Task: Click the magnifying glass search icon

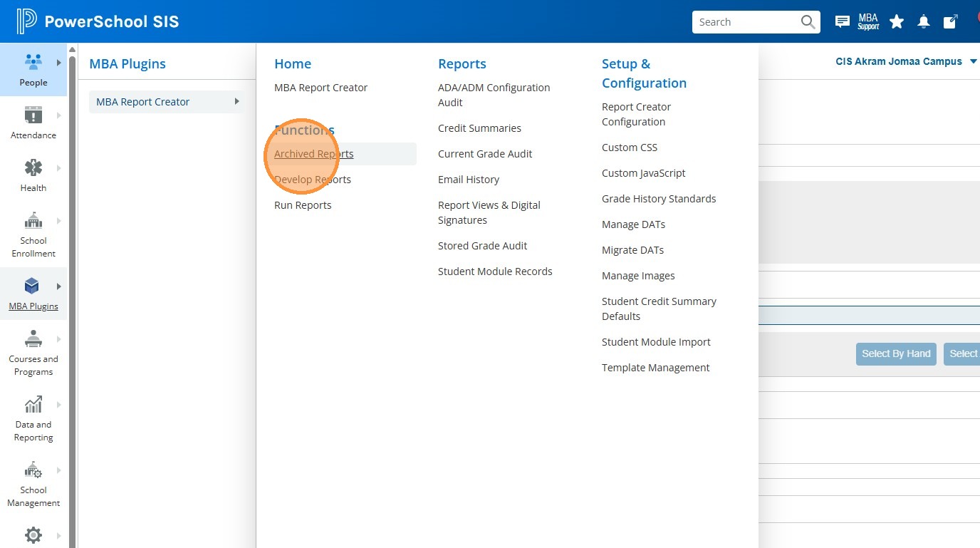Action: (x=808, y=22)
